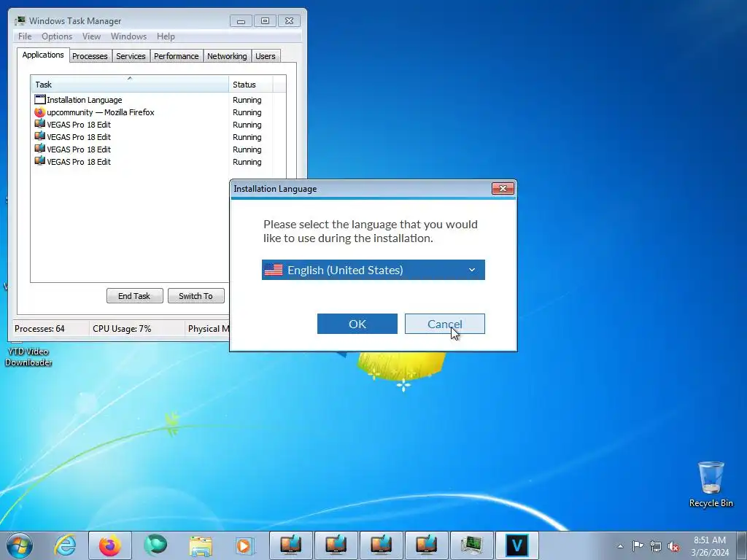Click the Installation Language task icon
This screenshot has height=560, width=747.
point(40,99)
